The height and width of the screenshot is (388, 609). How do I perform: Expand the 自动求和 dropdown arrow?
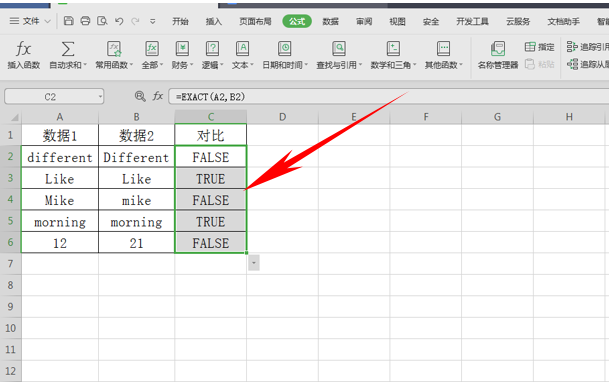pyautogui.click(x=85, y=65)
